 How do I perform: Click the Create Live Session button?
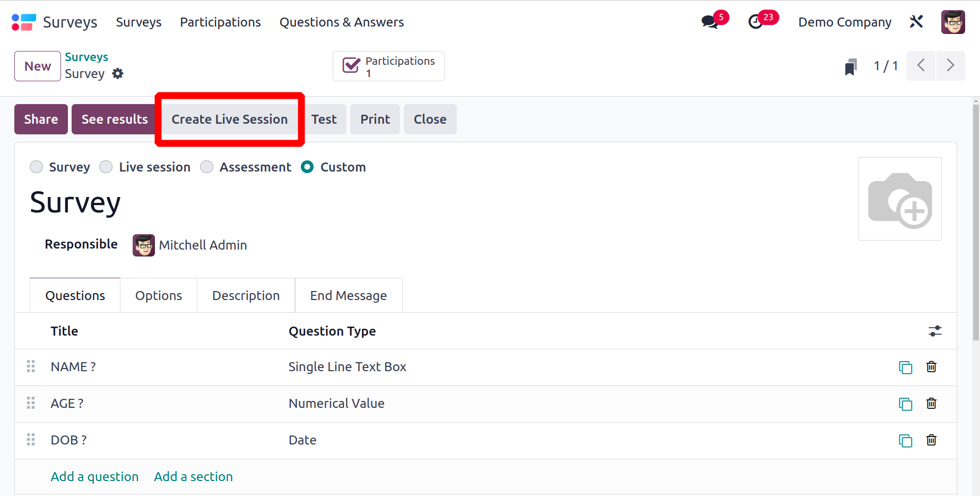(230, 119)
